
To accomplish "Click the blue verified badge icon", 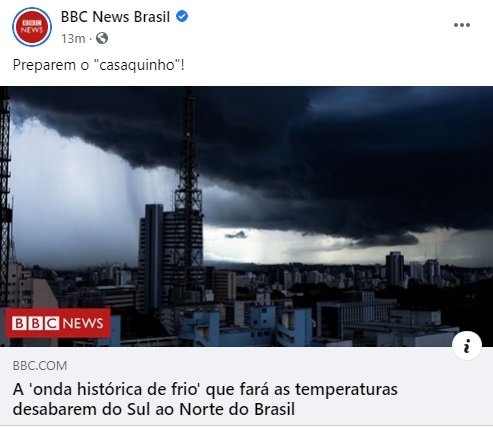I will coord(182,16).
